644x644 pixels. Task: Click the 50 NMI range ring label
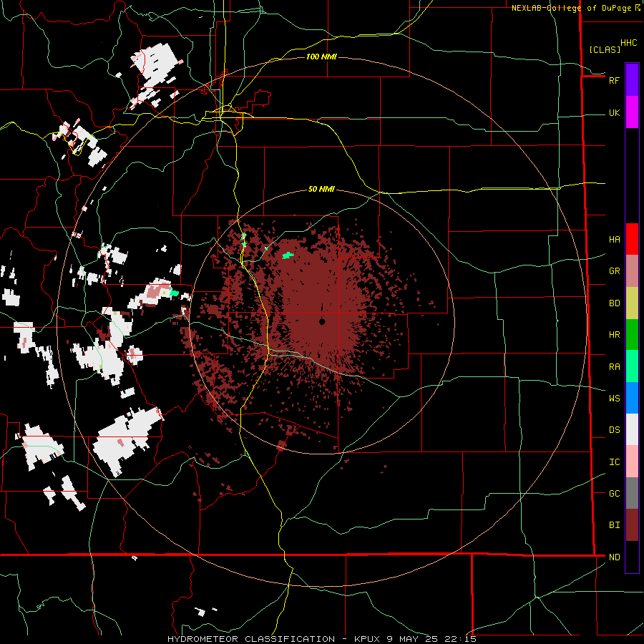321,189
